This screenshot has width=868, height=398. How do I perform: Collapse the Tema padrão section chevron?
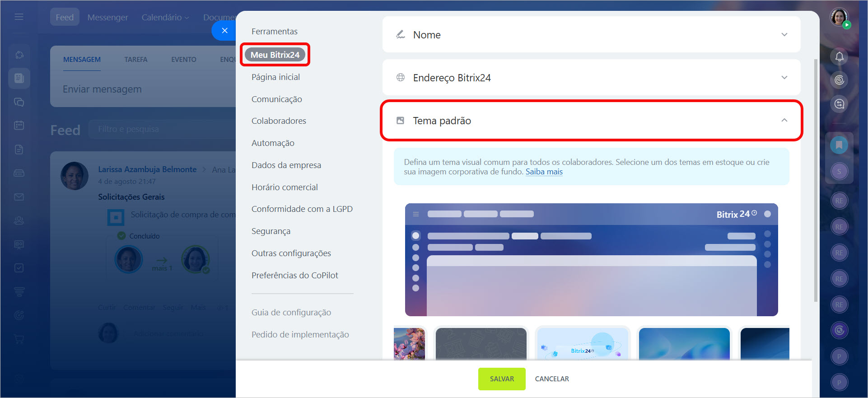[x=784, y=120]
